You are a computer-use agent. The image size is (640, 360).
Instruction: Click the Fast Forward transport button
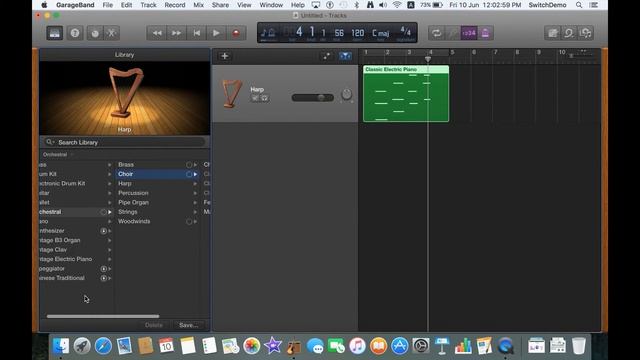tap(176, 33)
